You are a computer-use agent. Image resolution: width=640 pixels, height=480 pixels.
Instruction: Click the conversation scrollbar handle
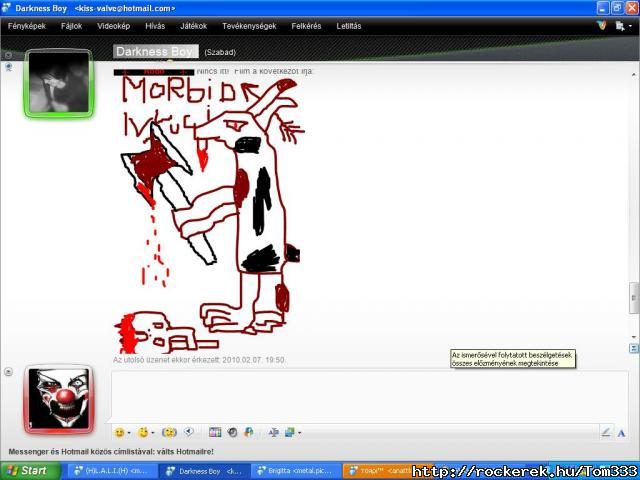633,298
